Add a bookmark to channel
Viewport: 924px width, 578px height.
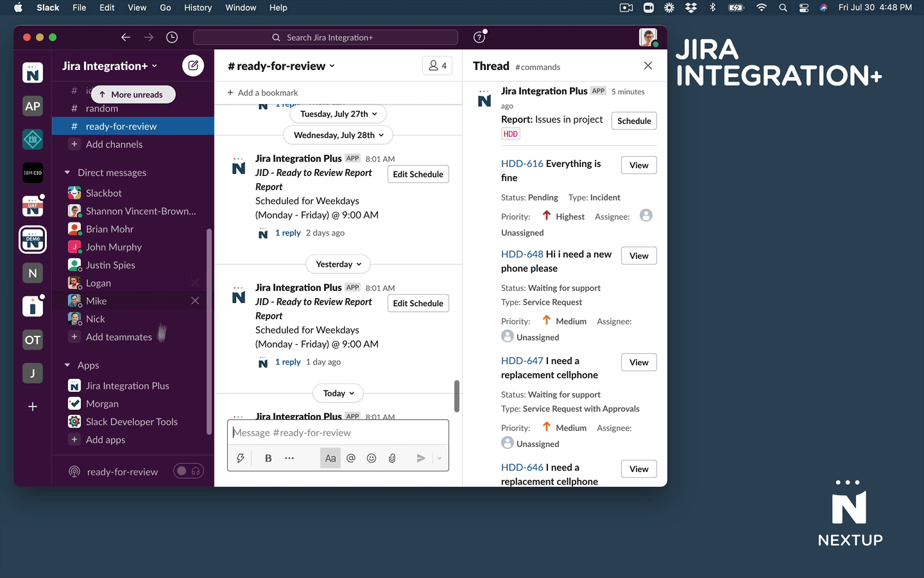click(262, 92)
